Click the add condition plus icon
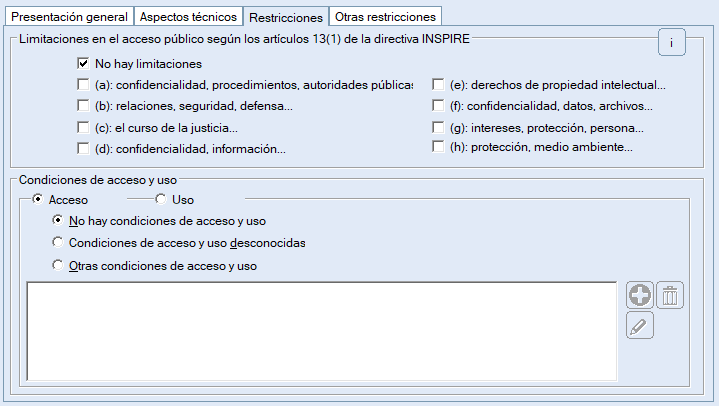719x406 pixels. pos(640,295)
